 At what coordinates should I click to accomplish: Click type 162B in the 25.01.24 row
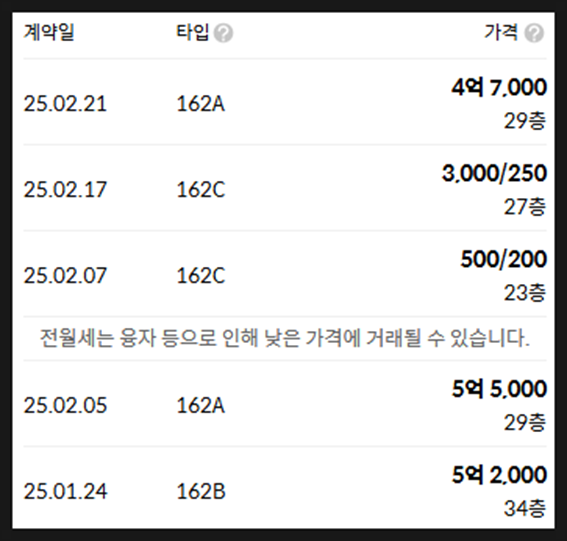(201, 491)
